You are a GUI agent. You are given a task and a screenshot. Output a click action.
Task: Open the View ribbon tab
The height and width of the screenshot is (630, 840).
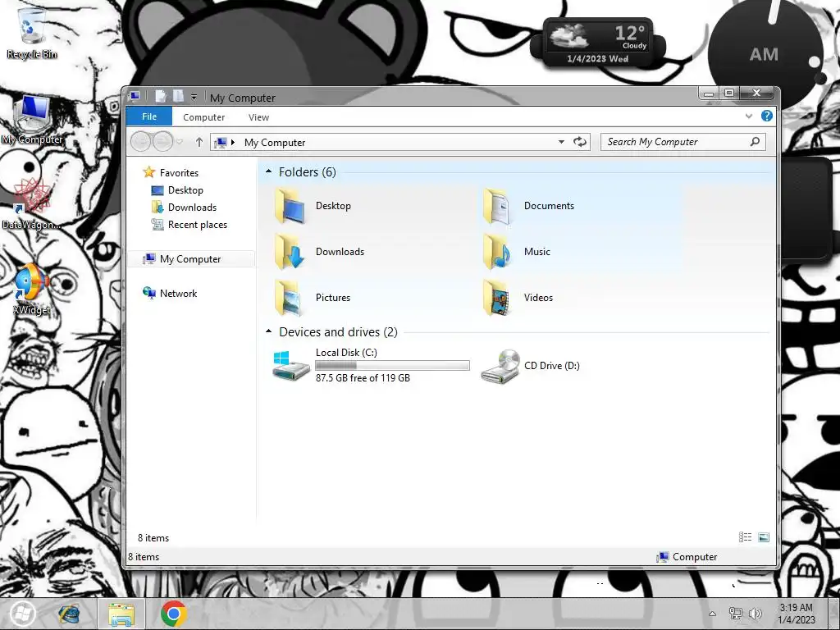coord(258,117)
